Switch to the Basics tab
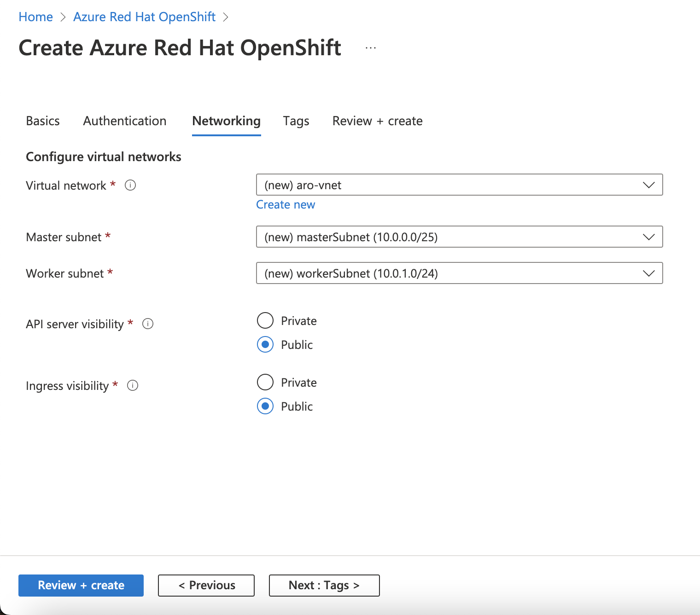The height and width of the screenshot is (615, 700). coord(42,121)
